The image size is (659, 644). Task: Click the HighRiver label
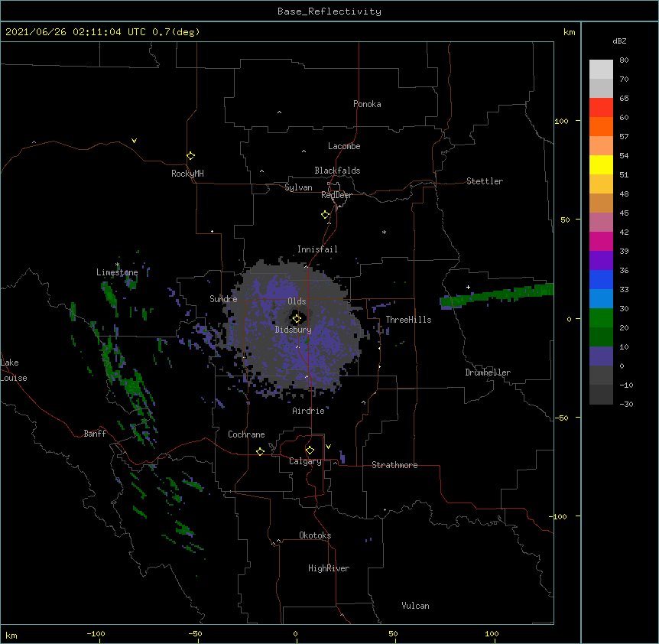click(329, 568)
